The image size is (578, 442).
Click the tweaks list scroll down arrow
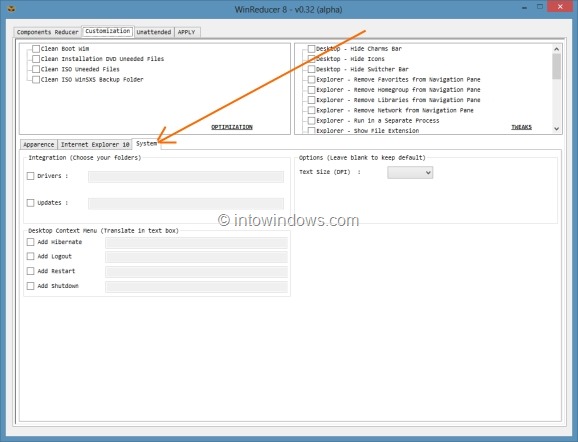(x=557, y=129)
